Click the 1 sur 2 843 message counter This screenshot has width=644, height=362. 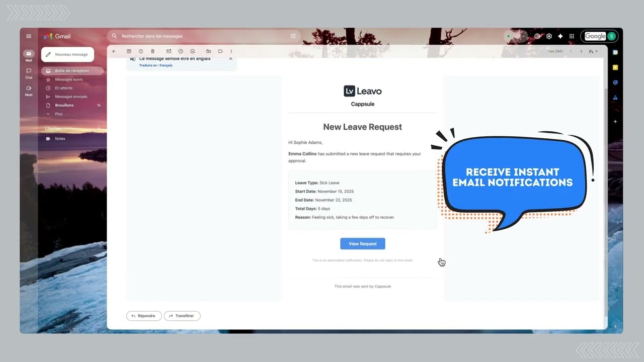[x=555, y=51]
